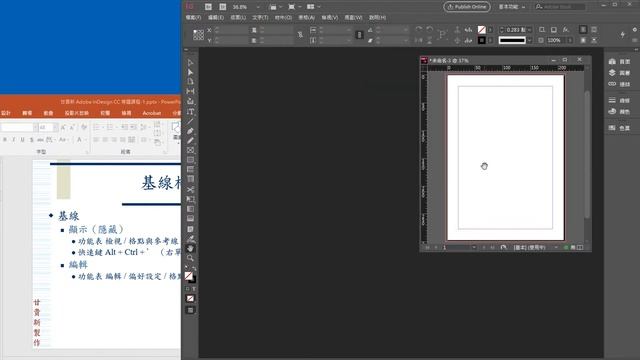Select the Gradient Feather tool
Screen dimensions: 640x360
(190, 219)
